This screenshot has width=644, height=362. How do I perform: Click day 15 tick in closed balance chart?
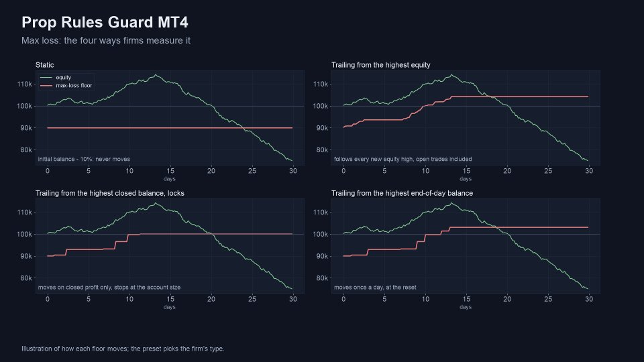tap(170, 299)
